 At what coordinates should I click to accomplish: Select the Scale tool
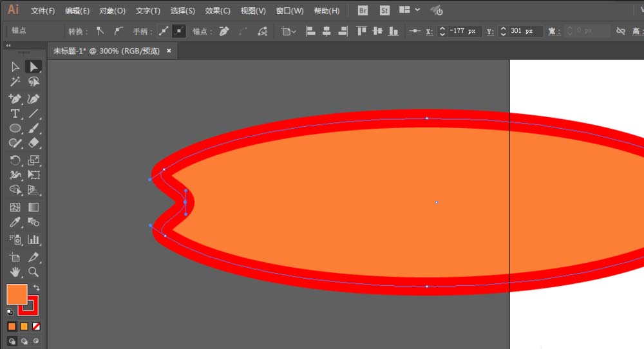click(x=33, y=160)
